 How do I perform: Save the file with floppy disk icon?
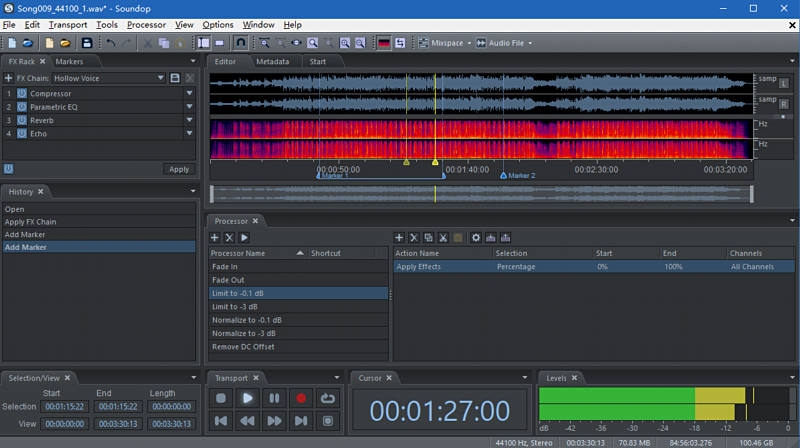pyautogui.click(x=87, y=43)
